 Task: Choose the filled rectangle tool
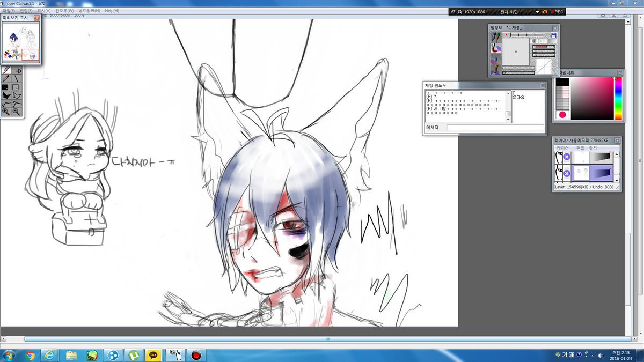click(x=5, y=87)
